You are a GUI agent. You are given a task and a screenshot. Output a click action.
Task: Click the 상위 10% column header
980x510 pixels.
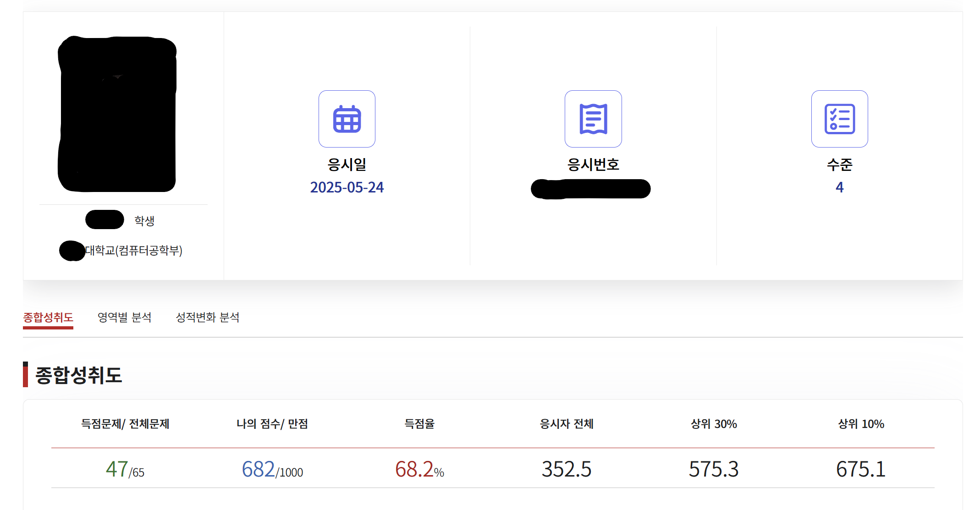859,424
